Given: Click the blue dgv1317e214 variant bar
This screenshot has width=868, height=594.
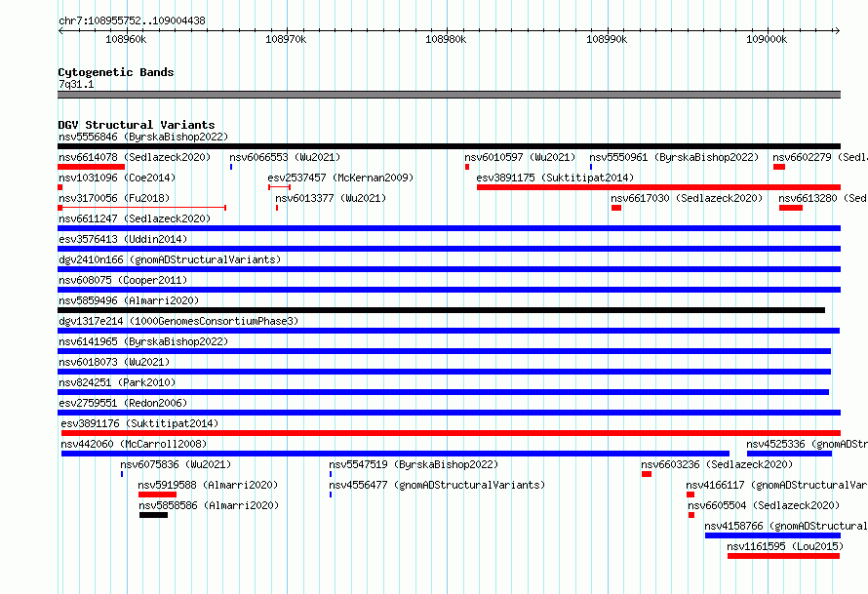Looking at the screenshot, I should coord(449,331).
